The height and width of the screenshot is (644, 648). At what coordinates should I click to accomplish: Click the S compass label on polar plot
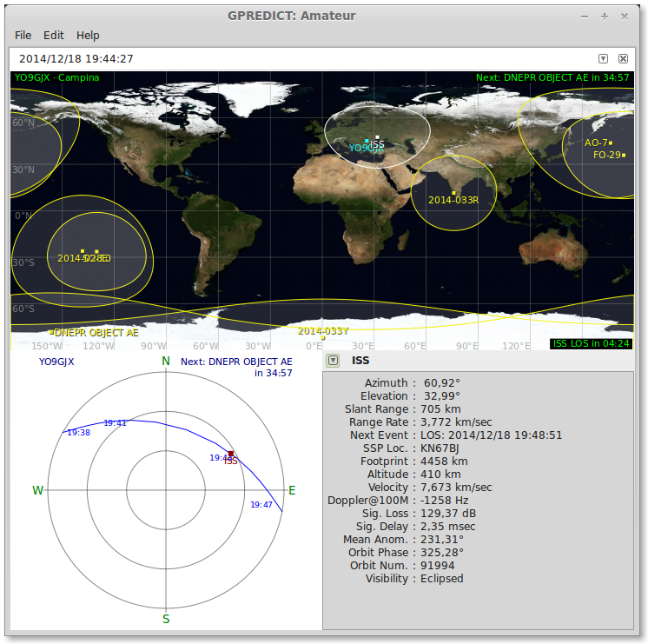pyautogui.click(x=166, y=619)
